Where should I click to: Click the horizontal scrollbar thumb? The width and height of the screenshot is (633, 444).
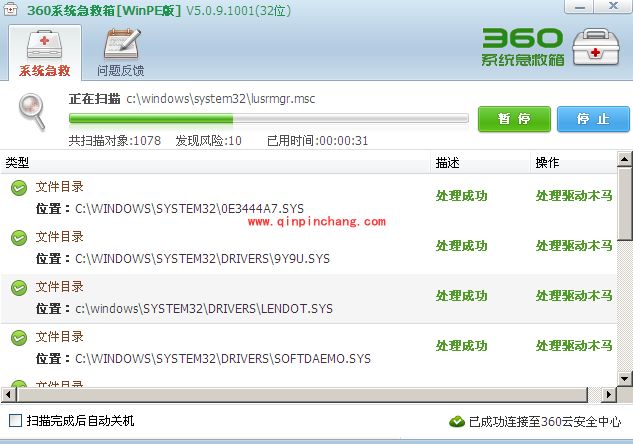tap(302, 394)
